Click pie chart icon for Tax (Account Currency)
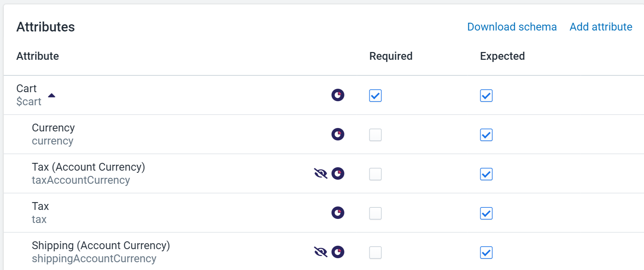Screen dimensions: 644x270 point(338,173)
